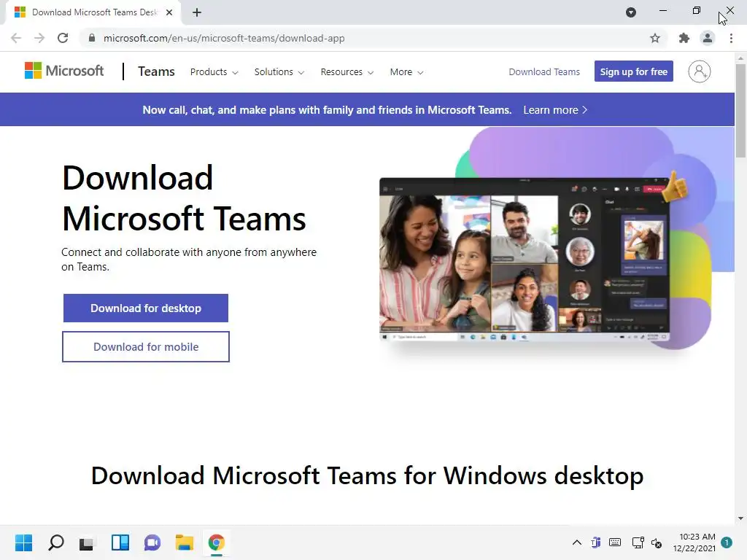
Task: Click the Teams heading link
Action: click(x=156, y=71)
